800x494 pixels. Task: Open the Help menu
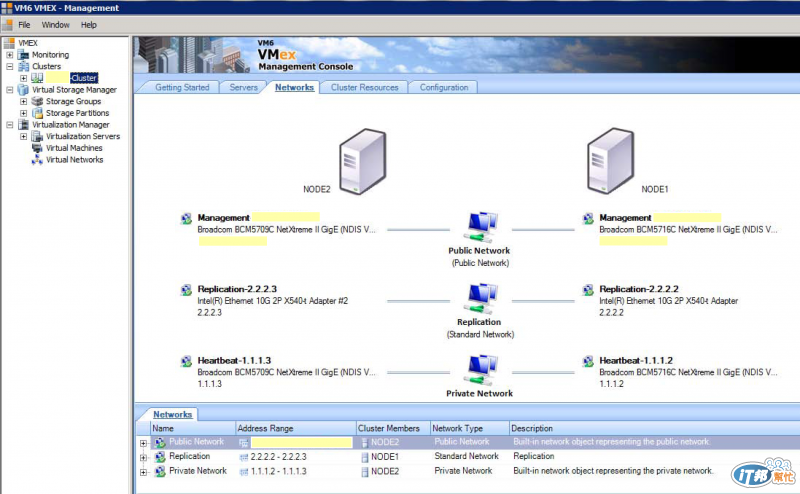point(88,24)
